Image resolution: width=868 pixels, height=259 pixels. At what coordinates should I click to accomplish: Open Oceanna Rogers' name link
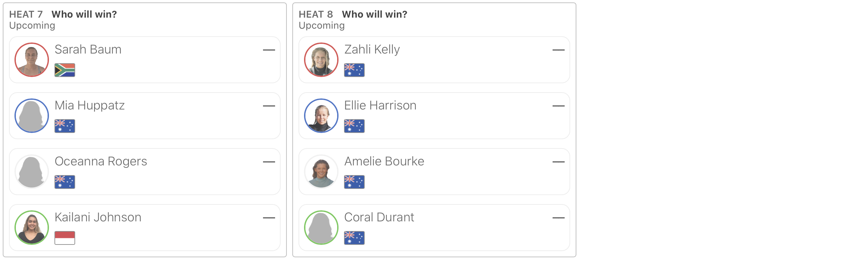101,161
